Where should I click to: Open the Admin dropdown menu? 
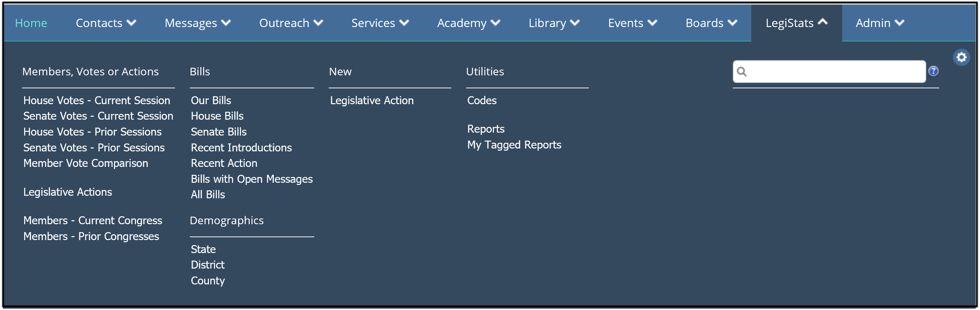pyautogui.click(x=880, y=23)
